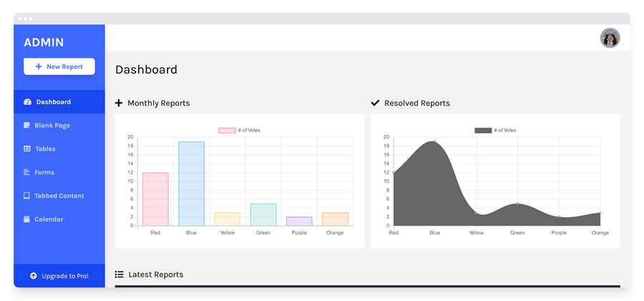Click the checkmark icon beside Resolved Reports
Screen dimensions: 644x301
375,103
